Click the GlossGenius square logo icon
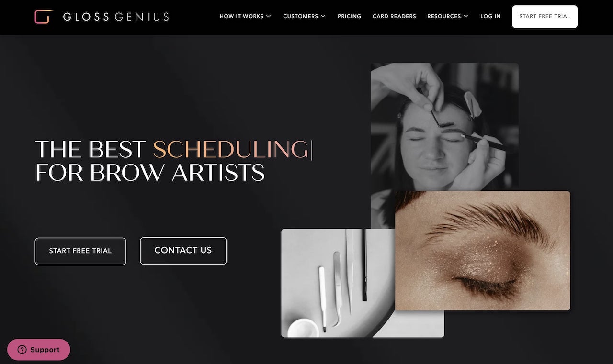The height and width of the screenshot is (364, 613). click(x=43, y=17)
